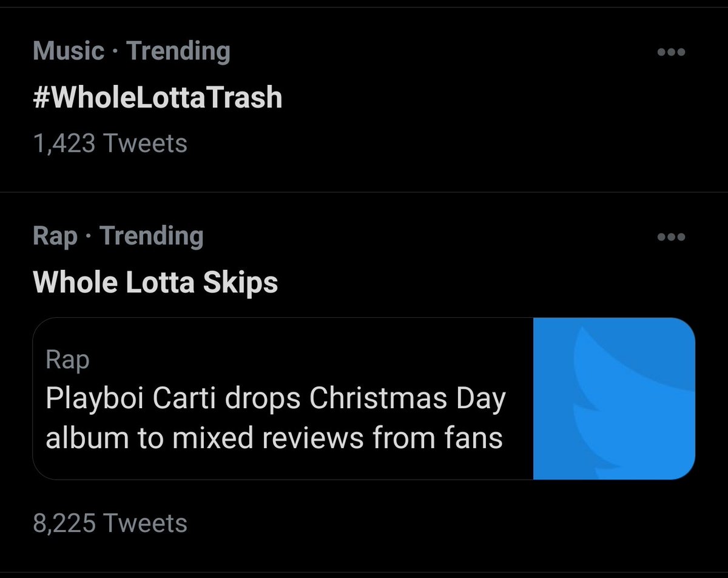Image resolution: width=728 pixels, height=578 pixels.
Task: Click the 1,423 Tweets count
Action: [x=110, y=144]
